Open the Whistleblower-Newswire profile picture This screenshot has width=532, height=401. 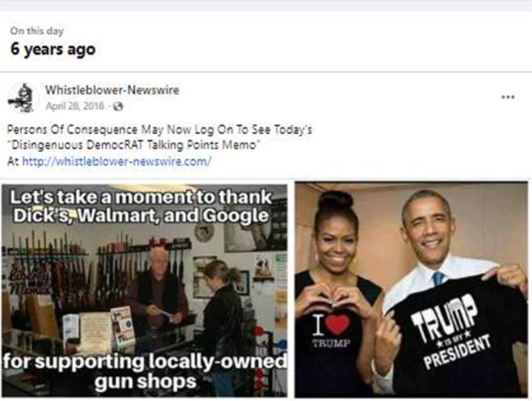click(22, 98)
